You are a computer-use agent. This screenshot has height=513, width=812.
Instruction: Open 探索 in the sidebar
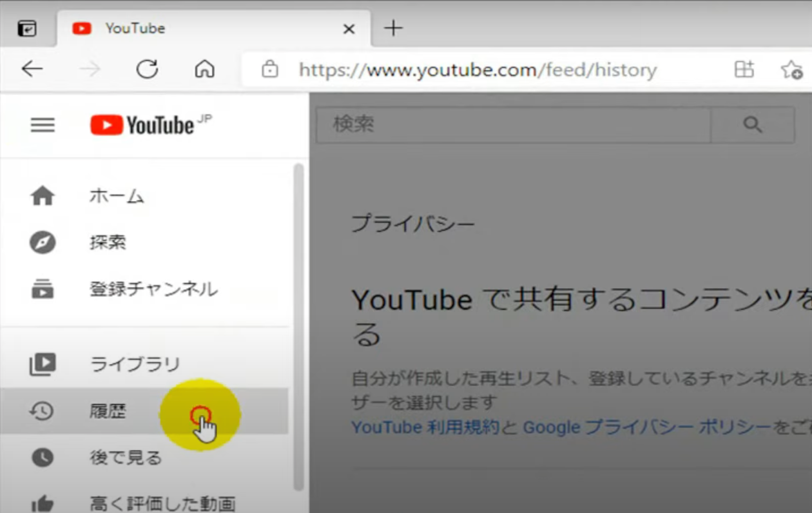click(145, 242)
